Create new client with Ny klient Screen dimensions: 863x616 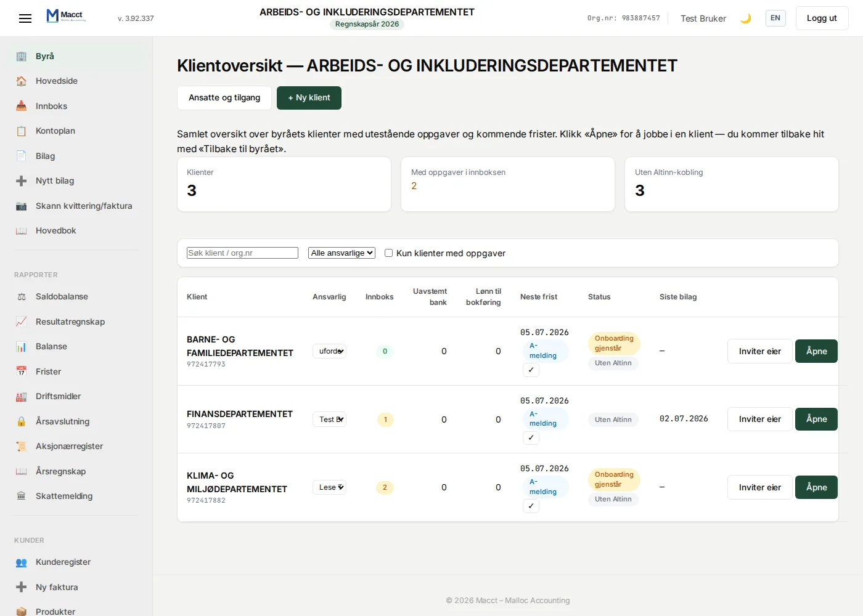[x=309, y=98]
